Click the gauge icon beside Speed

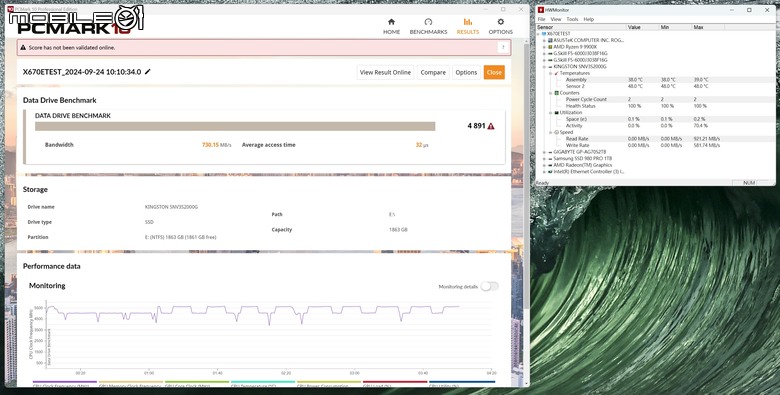point(557,132)
